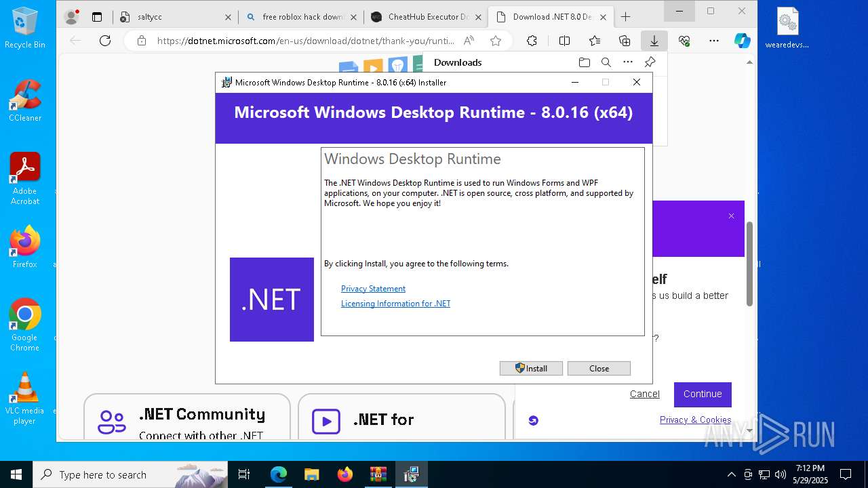This screenshot has height=488, width=868.
Task: Toggle split screen icon in Edge
Action: tap(564, 41)
